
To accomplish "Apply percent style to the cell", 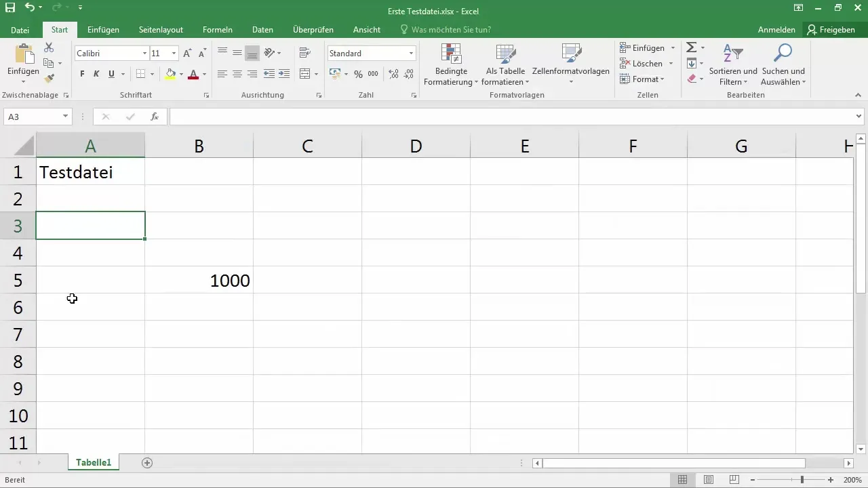I will click(x=358, y=74).
